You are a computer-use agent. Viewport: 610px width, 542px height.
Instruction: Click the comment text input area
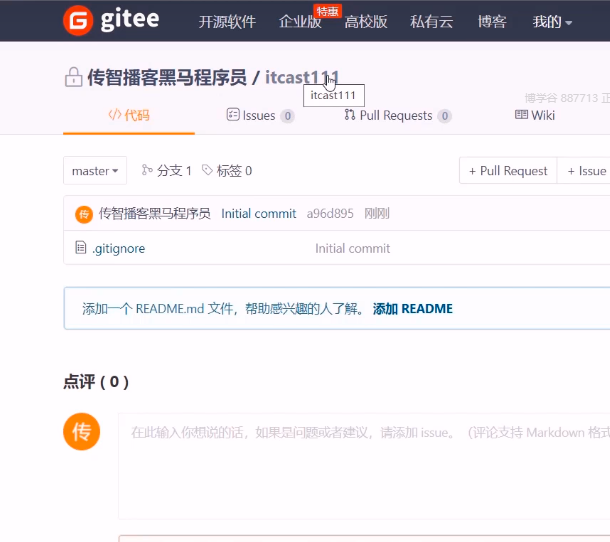click(x=364, y=466)
